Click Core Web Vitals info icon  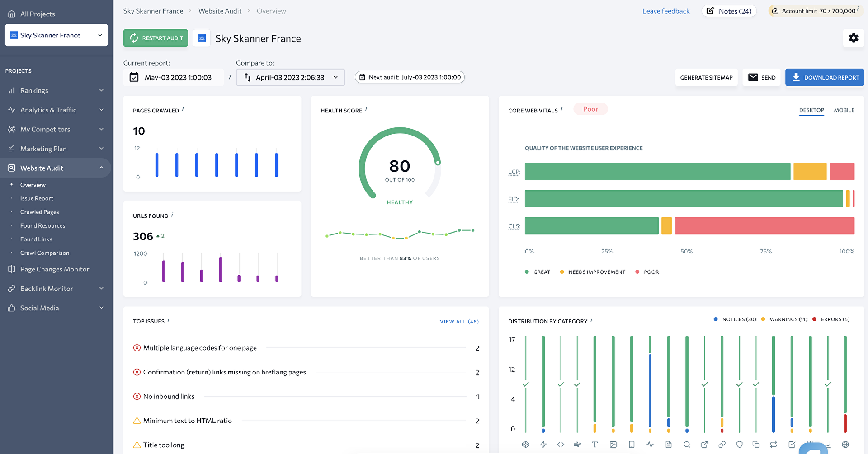click(x=561, y=109)
